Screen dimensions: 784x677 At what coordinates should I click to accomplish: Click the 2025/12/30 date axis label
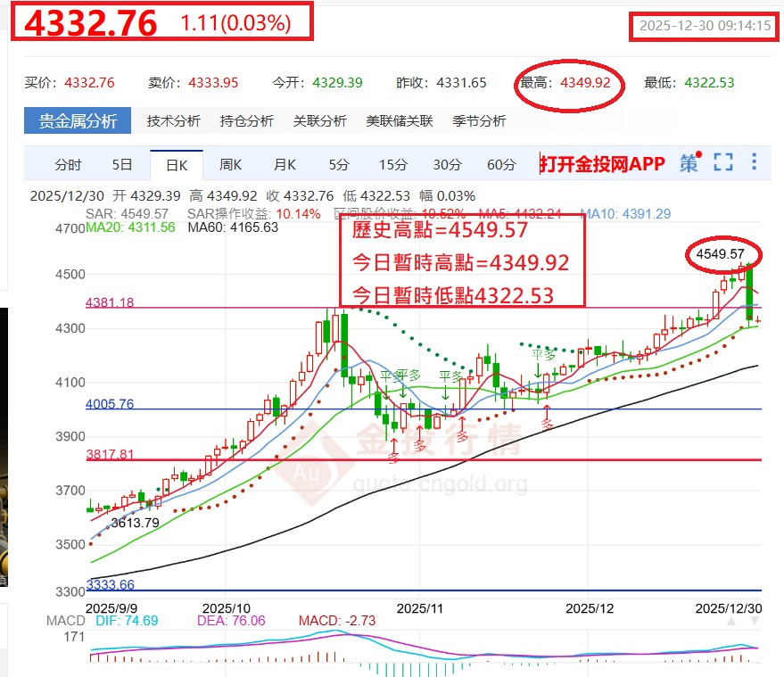729,608
